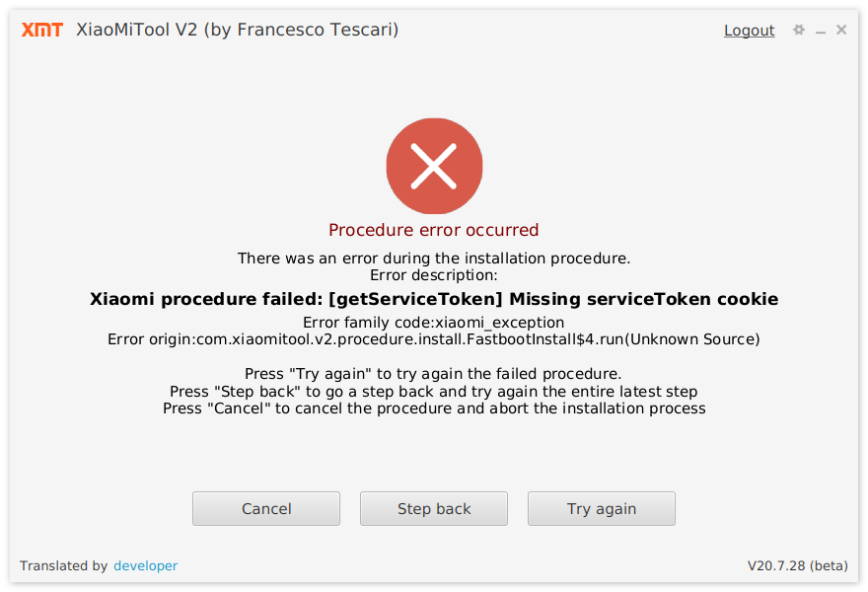Click the "Procedure error occurred" heading
The height and width of the screenshot is (592, 868).
click(434, 230)
